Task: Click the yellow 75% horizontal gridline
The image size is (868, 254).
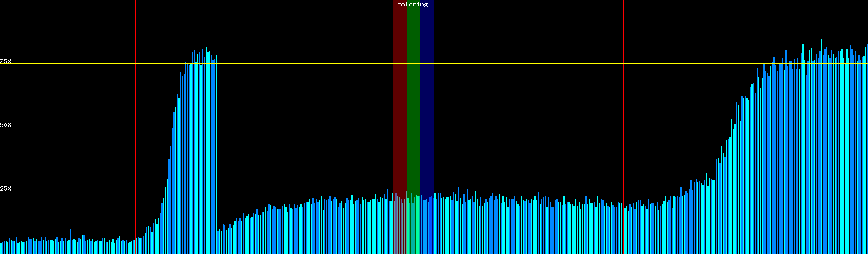Action: 509,64
